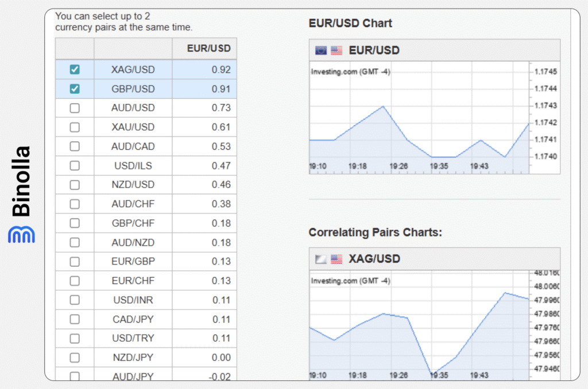Click the EUR/USD chart title text
The image size is (588, 389).
374,50
